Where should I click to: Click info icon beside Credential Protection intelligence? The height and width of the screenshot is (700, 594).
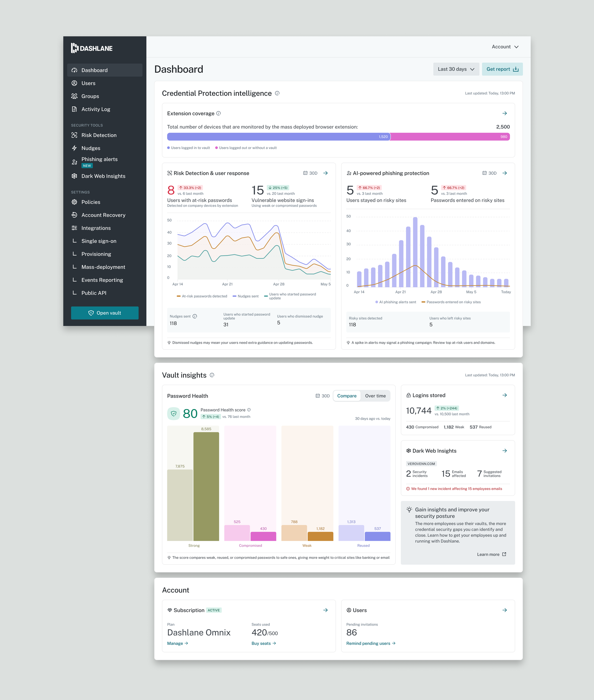277,93
